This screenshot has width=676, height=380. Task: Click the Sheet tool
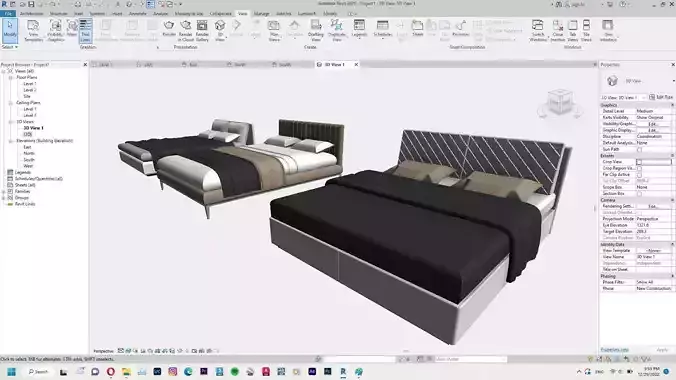[x=417, y=28]
